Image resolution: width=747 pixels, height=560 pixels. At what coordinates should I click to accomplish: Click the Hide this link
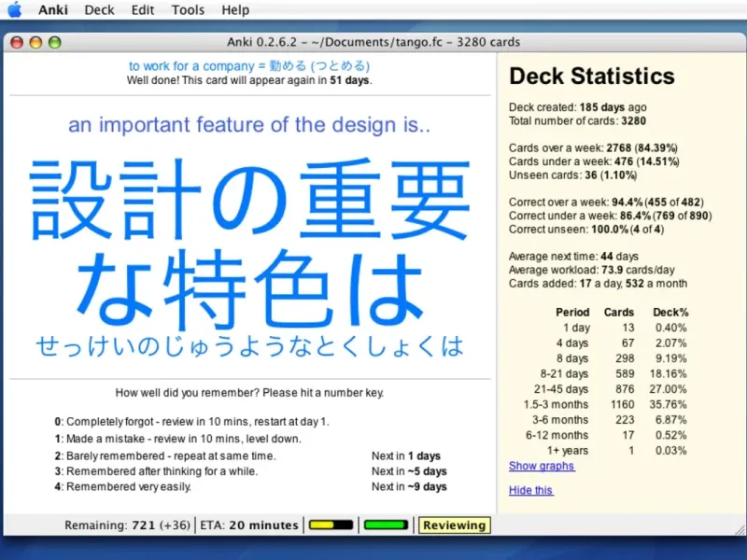pos(530,490)
